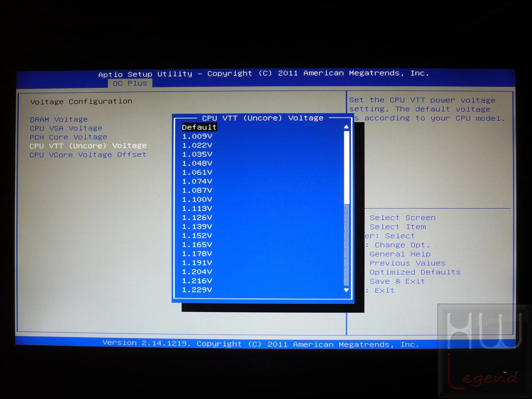Viewport: 532px width, 399px height.
Task: Click the scroll up arrow in voltage popup
Action: (346, 127)
